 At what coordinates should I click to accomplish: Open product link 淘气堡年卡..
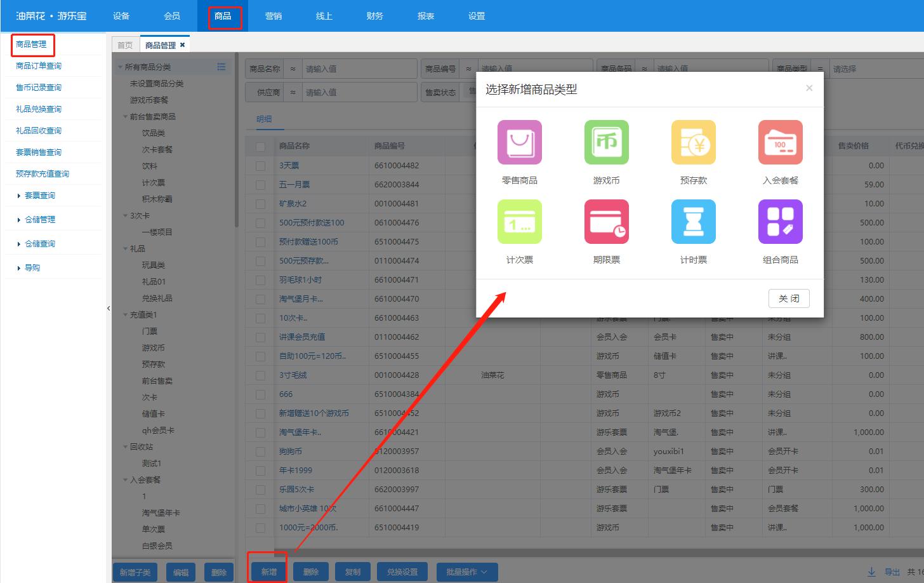tap(300, 432)
